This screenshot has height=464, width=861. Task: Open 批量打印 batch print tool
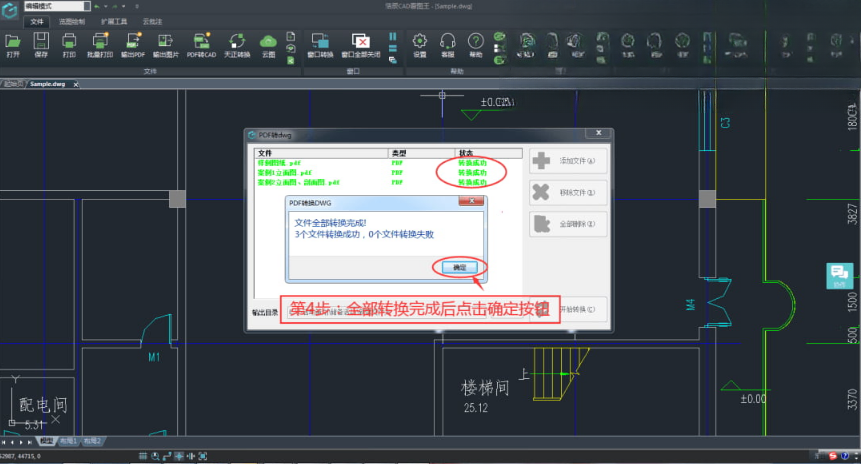(x=100, y=45)
